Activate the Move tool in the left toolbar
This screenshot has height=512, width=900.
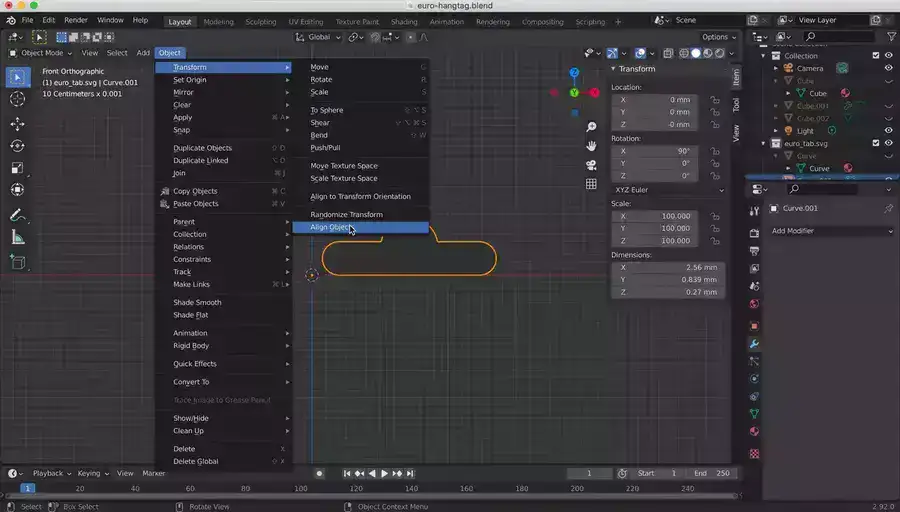click(17, 123)
